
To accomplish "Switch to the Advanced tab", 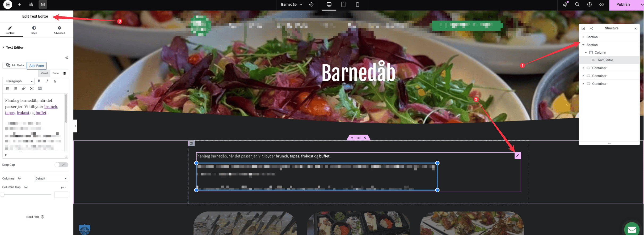I will [x=59, y=30].
